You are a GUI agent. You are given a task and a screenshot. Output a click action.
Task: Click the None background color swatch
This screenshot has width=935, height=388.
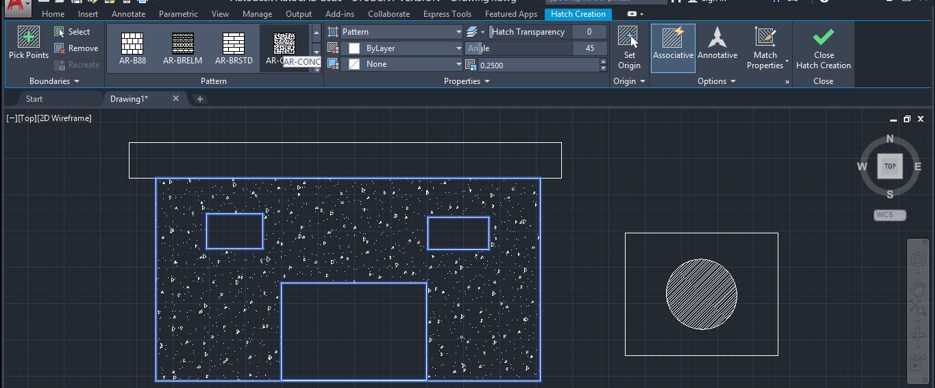tap(354, 64)
